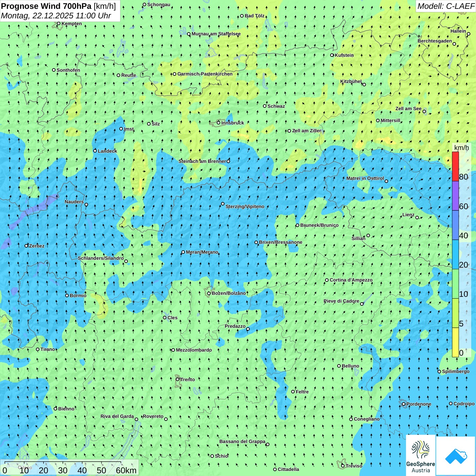The image size is (476, 476).
Task: Click the GeoSphere Austria logo
Action: [x=421, y=455]
